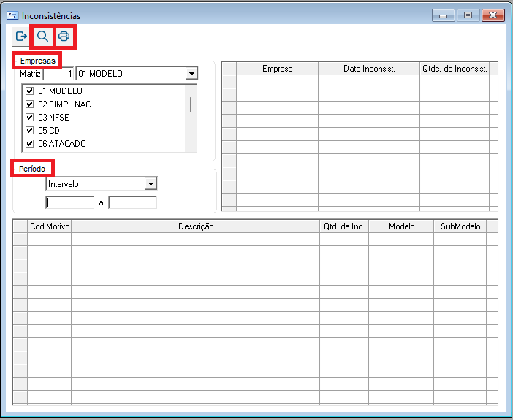The width and height of the screenshot is (513, 420).
Task: Click the company list scrollbar thumb
Action: 191,104
